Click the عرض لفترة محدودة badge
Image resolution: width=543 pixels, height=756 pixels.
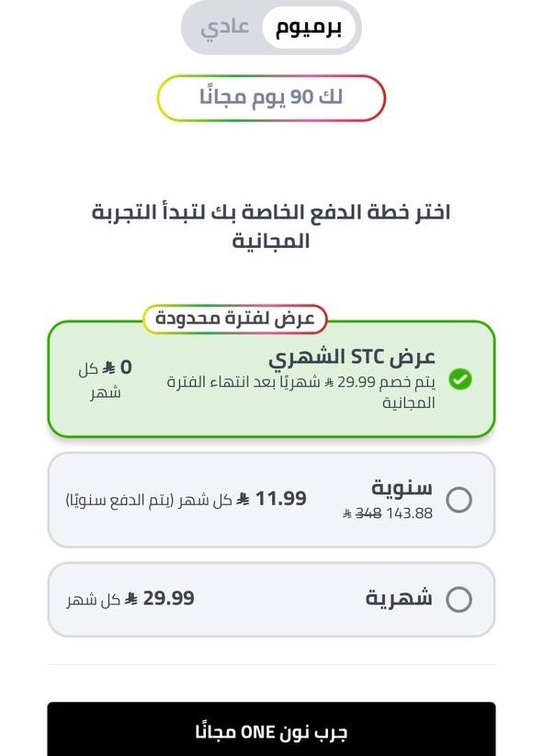click(235, 319)
